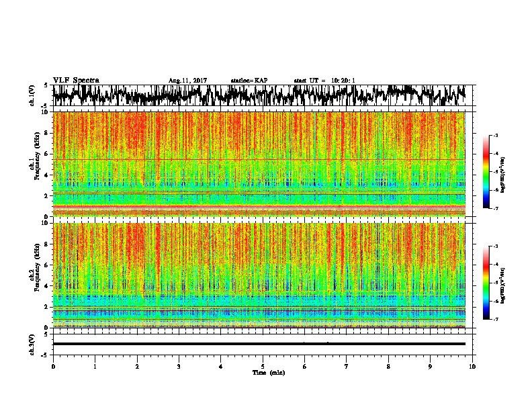
Task: Click time axis tick label "3"
Action: [179, 367]
